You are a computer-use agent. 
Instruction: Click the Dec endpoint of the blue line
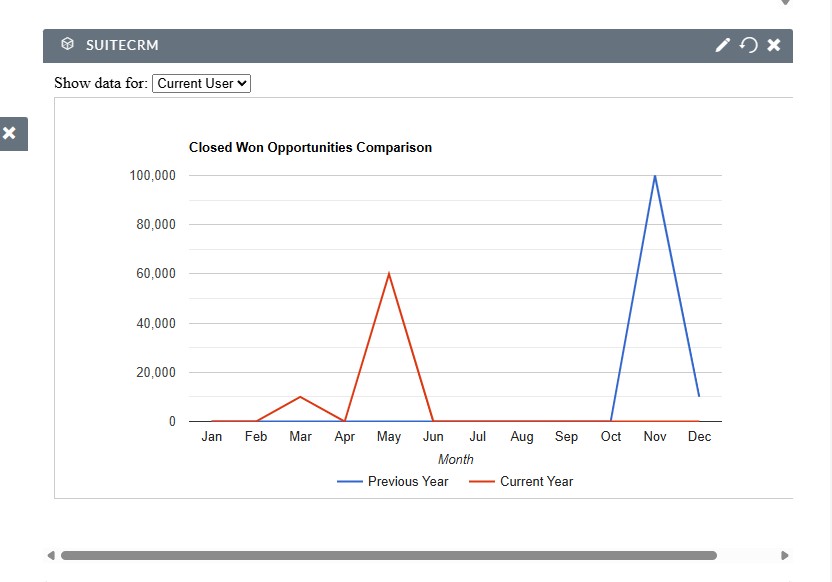point(699,396)
